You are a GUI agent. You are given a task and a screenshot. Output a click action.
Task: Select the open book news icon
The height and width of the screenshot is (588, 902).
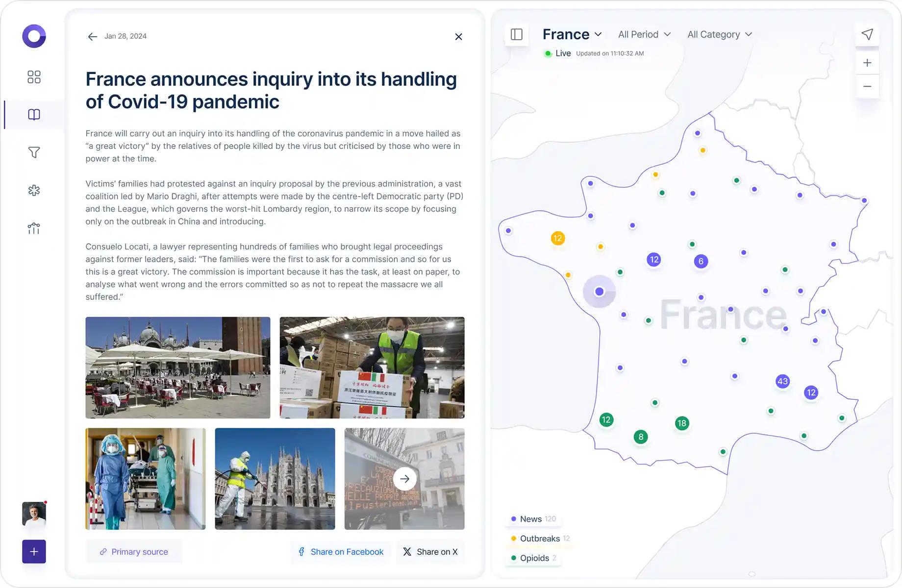[34, 115]
